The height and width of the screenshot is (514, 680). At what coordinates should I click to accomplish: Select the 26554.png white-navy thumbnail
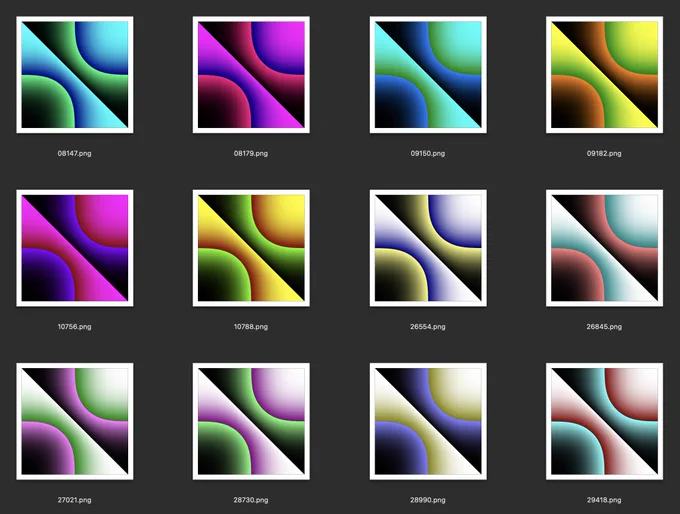coord(428,248)
